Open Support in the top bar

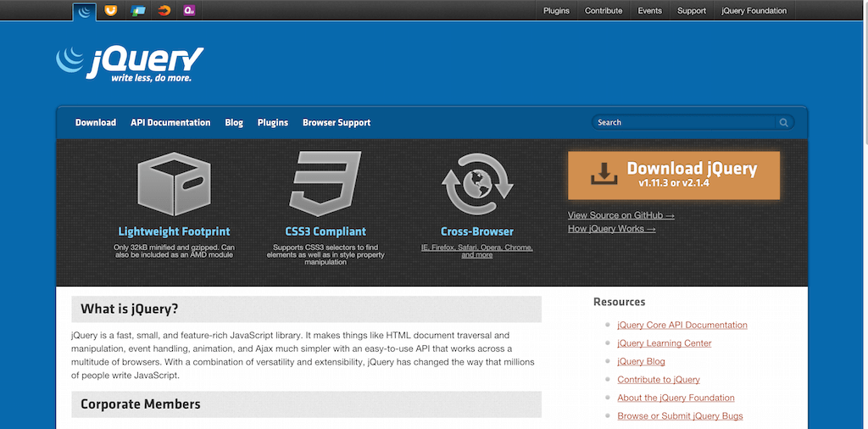coord(692,10)
